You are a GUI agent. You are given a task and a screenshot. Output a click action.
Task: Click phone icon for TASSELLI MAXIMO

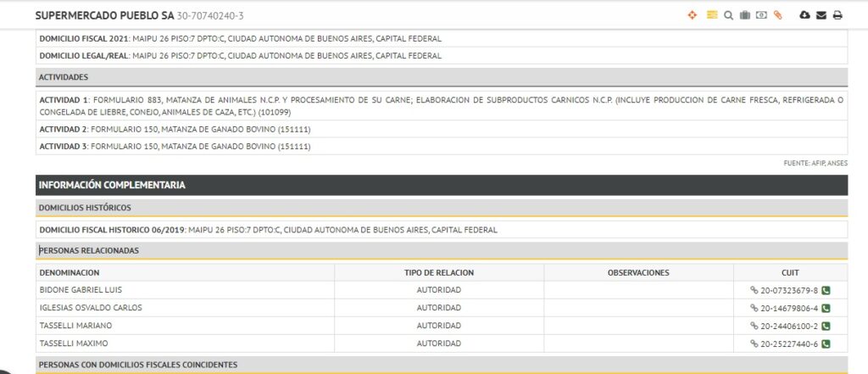(826, 343)
